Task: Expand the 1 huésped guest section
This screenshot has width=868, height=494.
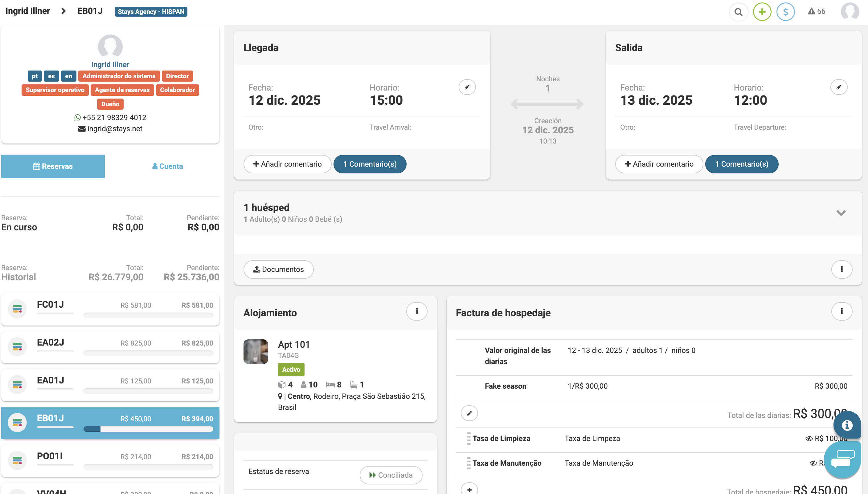Action: 841,213
